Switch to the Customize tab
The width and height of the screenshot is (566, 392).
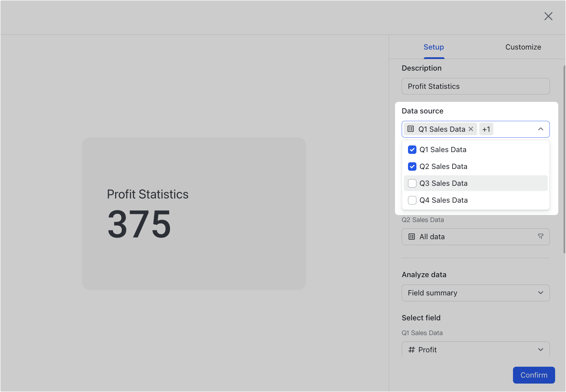click(523, 47)
